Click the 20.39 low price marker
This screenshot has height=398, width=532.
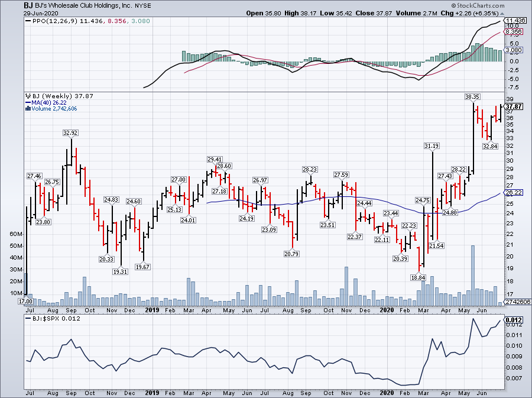[x=400, y=258]
